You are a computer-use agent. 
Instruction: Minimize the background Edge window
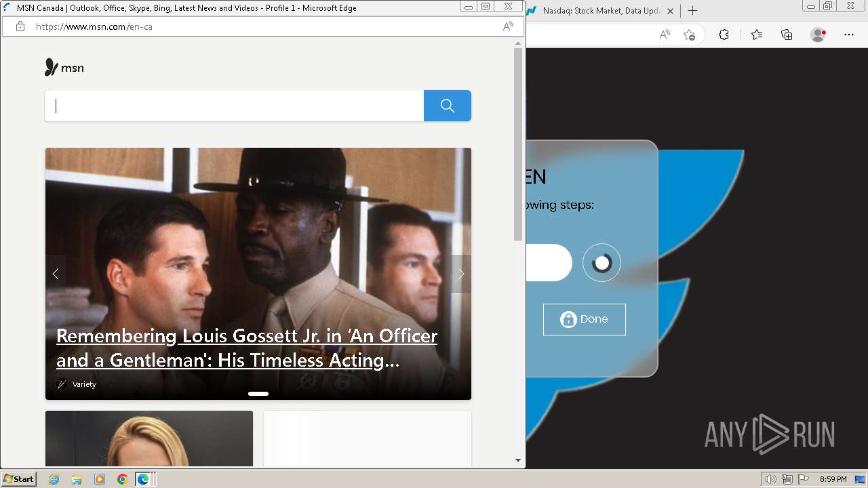point(811,6)
